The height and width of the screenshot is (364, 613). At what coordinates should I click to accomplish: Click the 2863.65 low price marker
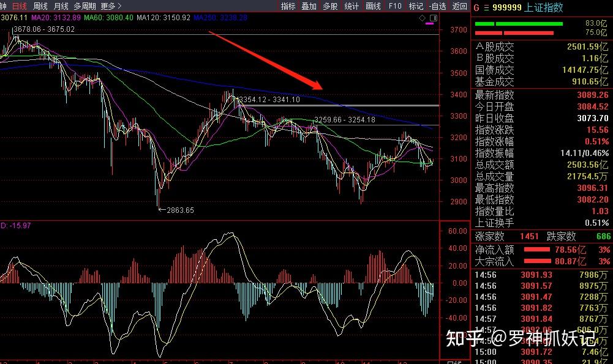pos(180,210)
